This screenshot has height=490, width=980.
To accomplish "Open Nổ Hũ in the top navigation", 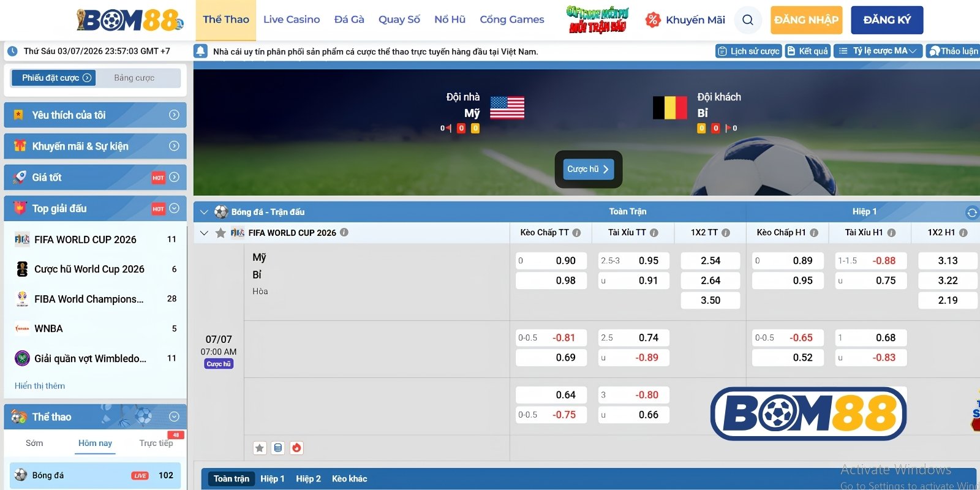I will [x=450, y=20].
